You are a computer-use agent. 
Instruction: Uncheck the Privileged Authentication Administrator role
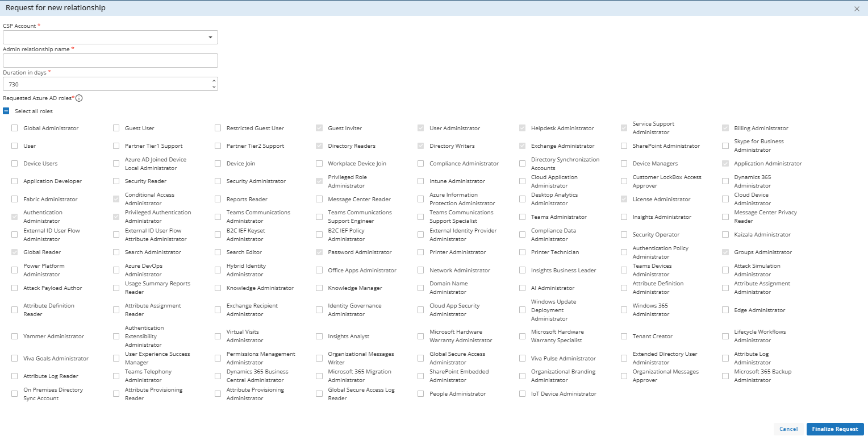[116, 217]
